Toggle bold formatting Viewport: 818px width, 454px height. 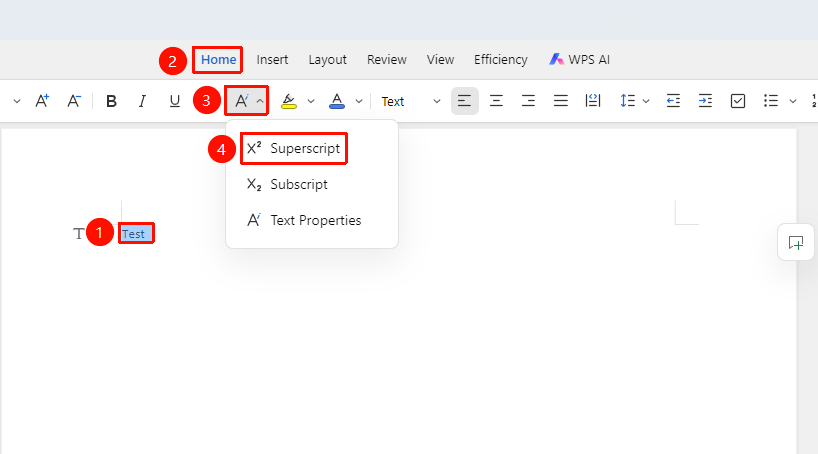[x=111, y=101]
